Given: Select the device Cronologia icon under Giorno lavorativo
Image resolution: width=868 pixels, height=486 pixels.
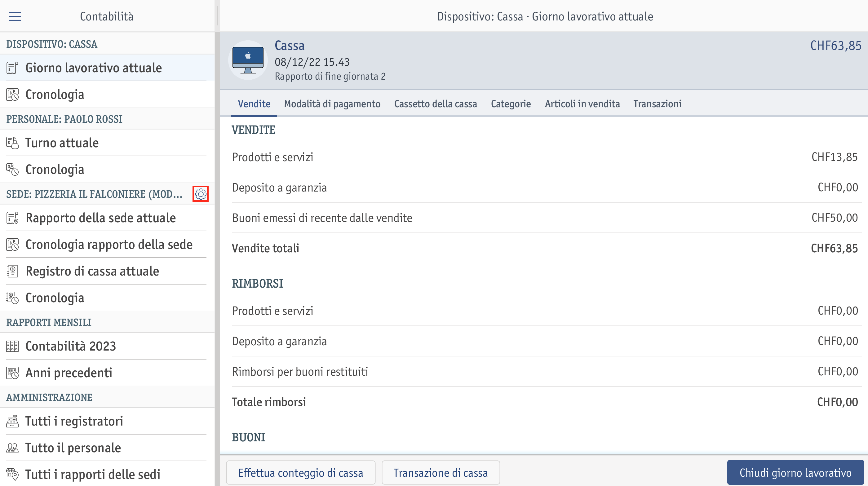Looking at the screenshot, I should tap(12, 95).
